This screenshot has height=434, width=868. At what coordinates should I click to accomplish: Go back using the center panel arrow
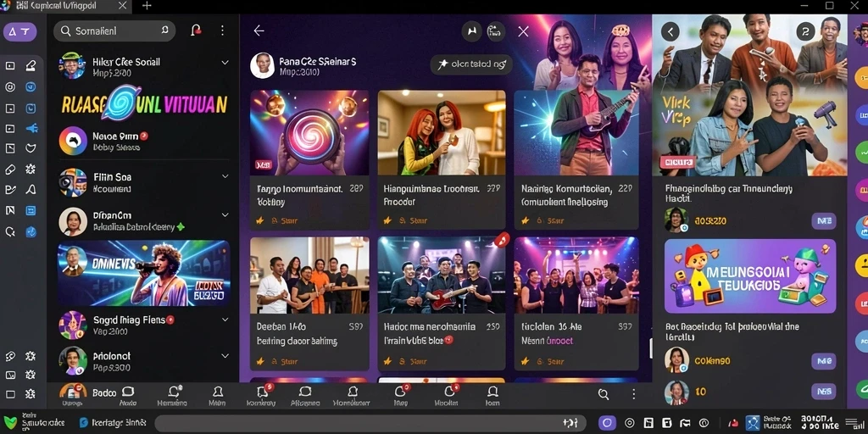(259, 31)
